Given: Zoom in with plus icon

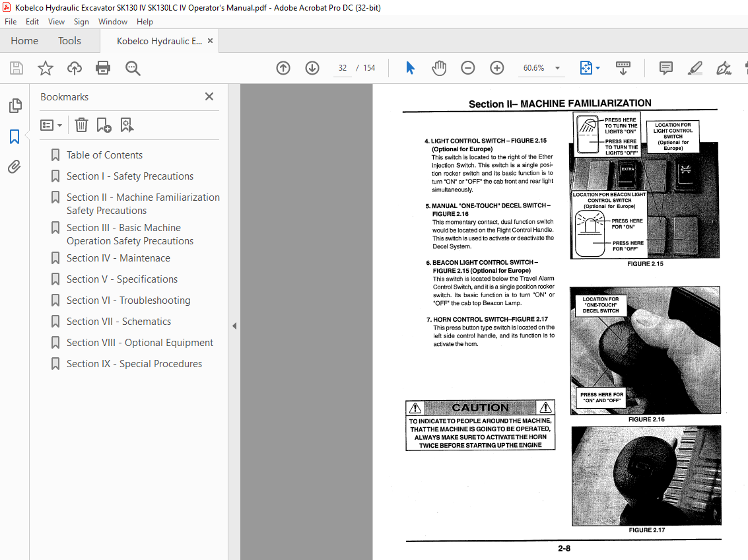Looking at the screenshot, I should point(497,68).
